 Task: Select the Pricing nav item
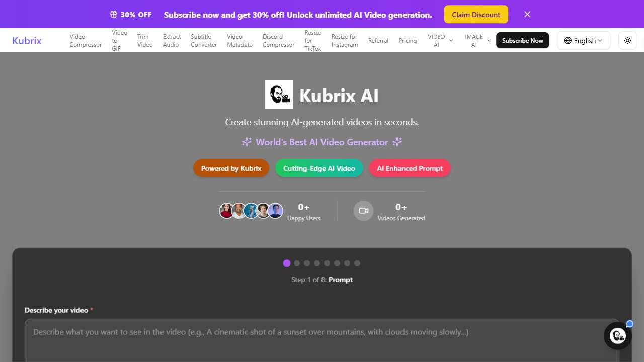click(x=408, y=40)
